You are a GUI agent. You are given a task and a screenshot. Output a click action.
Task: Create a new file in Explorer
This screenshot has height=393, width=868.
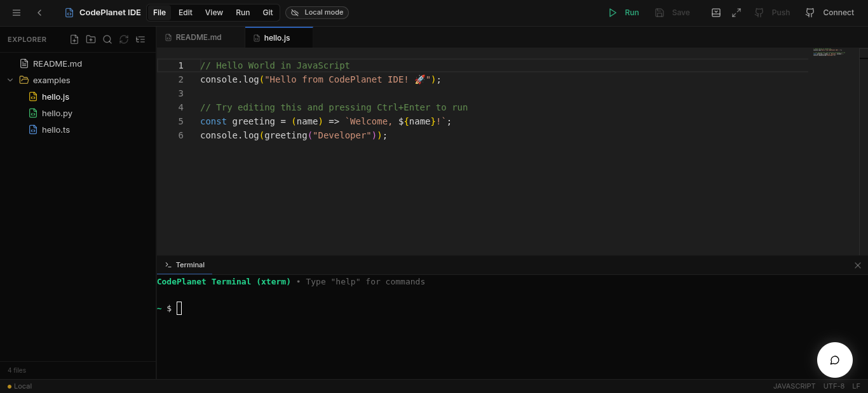point(74,39)
